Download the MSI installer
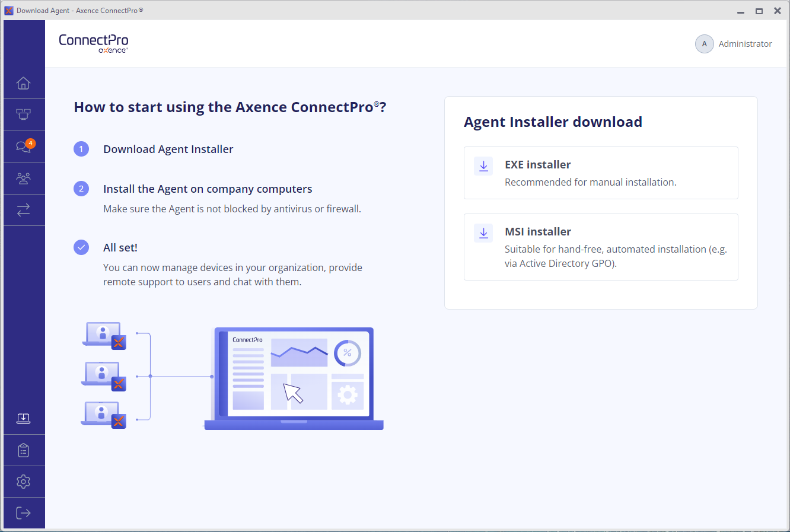This screenshot has width=790, height=532. [601, 247]
